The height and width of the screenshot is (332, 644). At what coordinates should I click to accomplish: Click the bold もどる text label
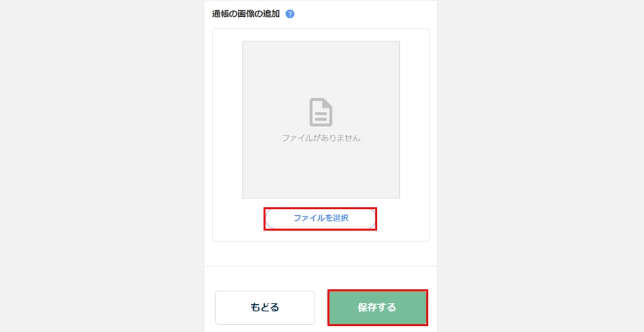(x=265, y=307)
